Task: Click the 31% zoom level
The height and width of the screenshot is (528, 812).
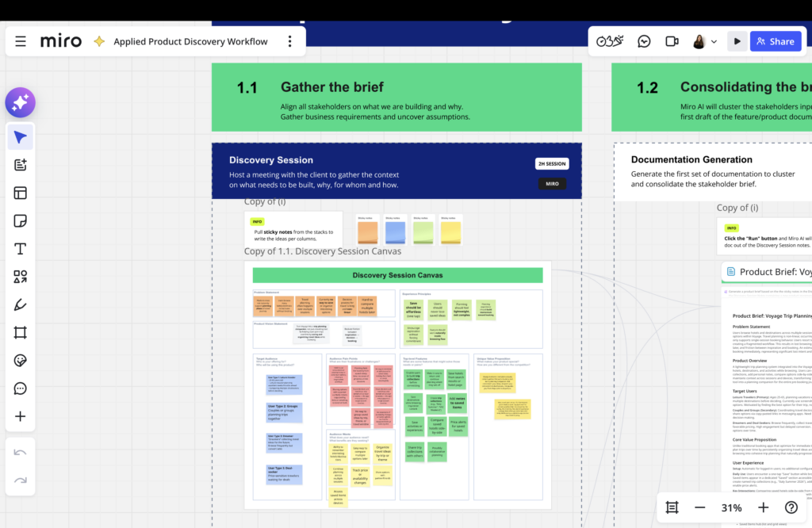Action: pyautogui.click(x=731, y=508)
